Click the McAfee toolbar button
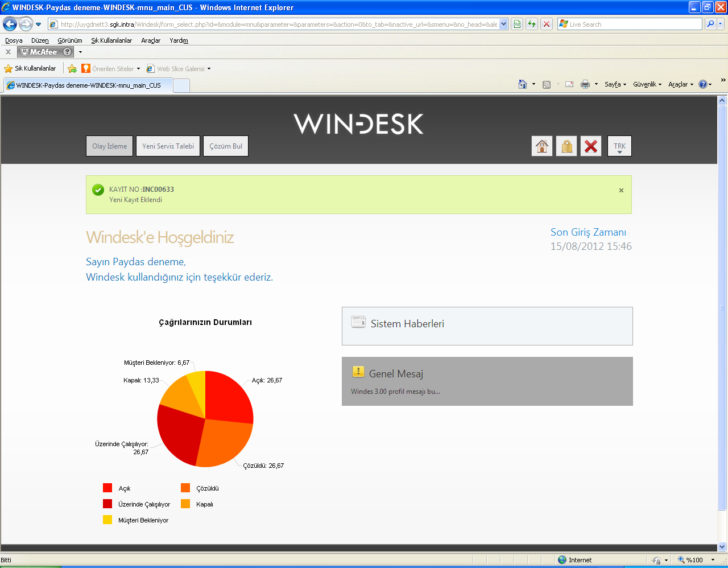This screenshot has width=728, height=568. pos(46,52)
